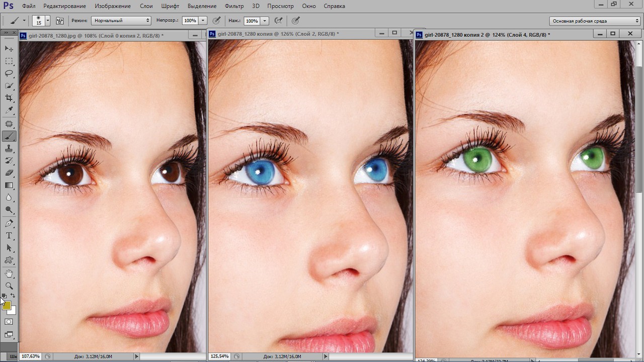Viewport: 644px width, 362px height.
Task: Open the flow slider dropdown arrow
Action: 265,21
